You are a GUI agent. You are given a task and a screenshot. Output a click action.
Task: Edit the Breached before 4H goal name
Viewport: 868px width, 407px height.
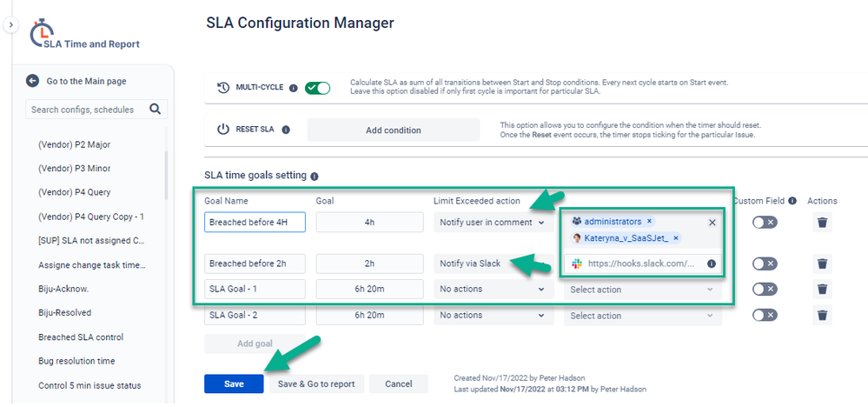[x=255, y=222]
